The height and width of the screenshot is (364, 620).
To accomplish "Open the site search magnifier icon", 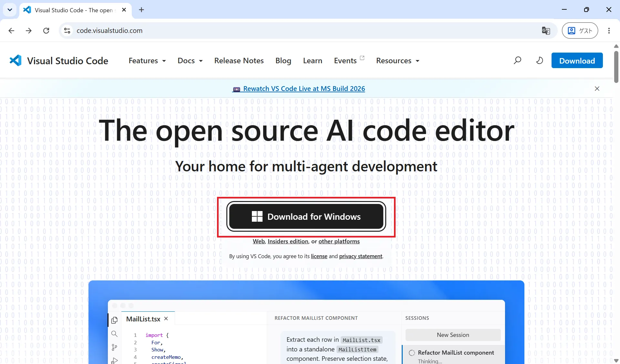I will click(517, 60).
